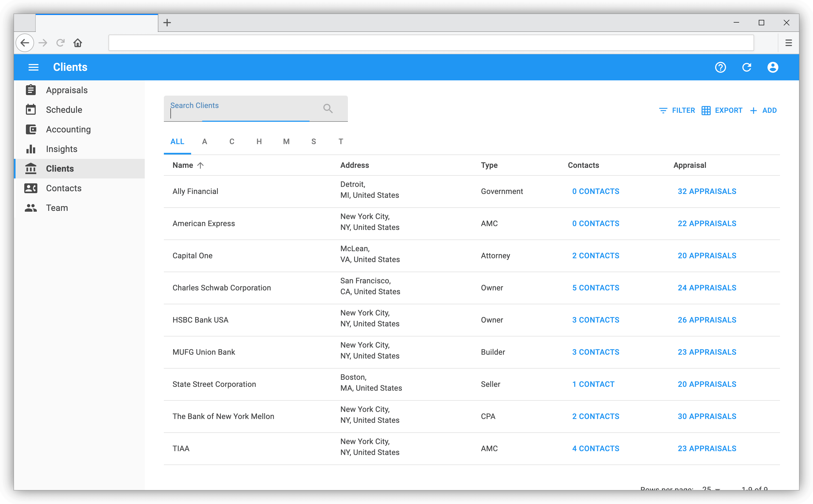Toggle Name column sort arrow
The height and width of the screenshot is (504, 813).
click(x=200, y=165)
